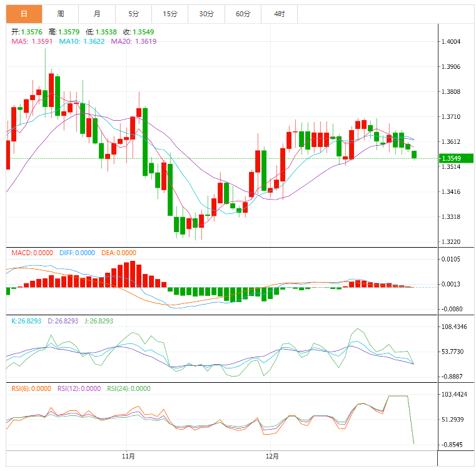The height and width of the screenshot is (471, 476).
Task: Click the 1.4004 price axis label
Action: (450, 41)
